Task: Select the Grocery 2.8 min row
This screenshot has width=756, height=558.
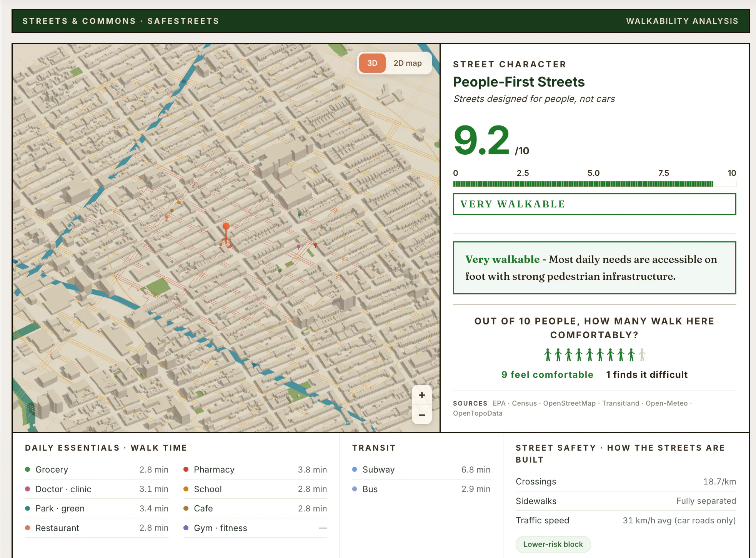Action: pyautogui.click(x=97, y=469)
